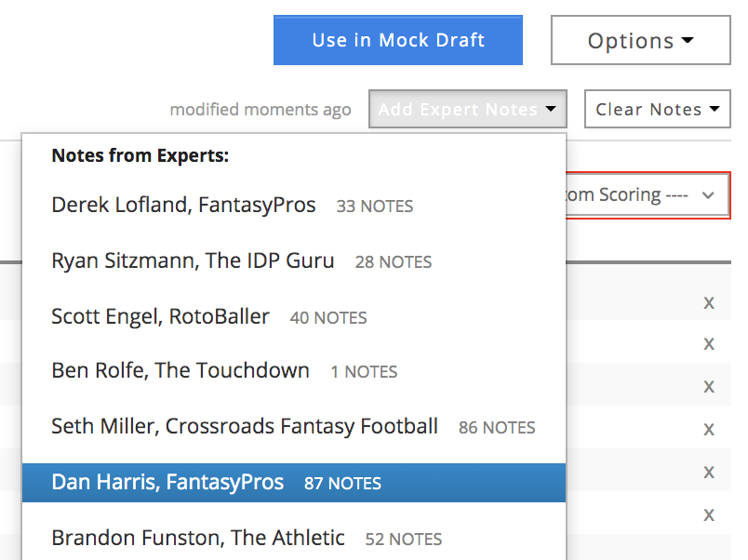Pick Ben Rolfe, The Touchdown notes
This screenshot has height=560, width=748.
pos(294,370)
